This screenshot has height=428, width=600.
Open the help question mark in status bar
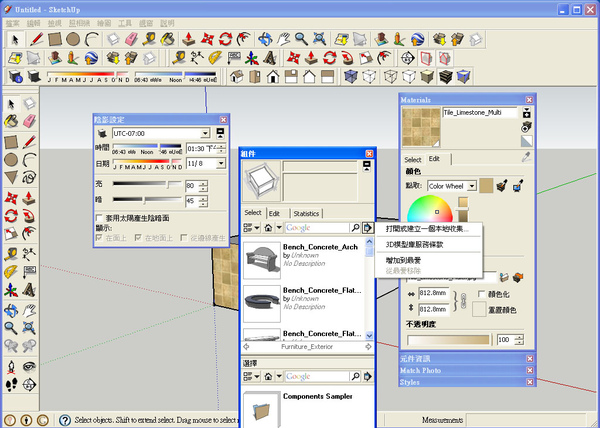click(x=65, y=420)
